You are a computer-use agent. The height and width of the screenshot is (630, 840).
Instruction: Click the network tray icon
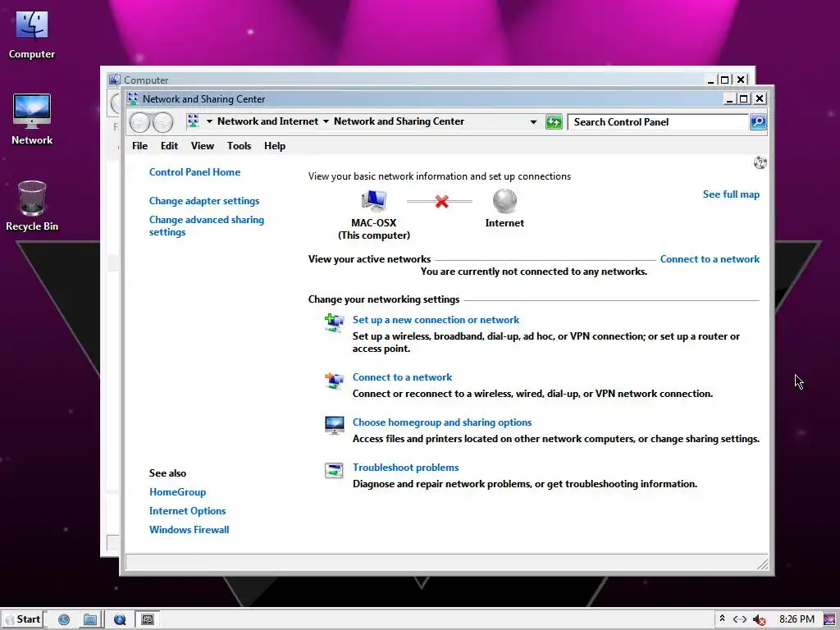point(740,620)
